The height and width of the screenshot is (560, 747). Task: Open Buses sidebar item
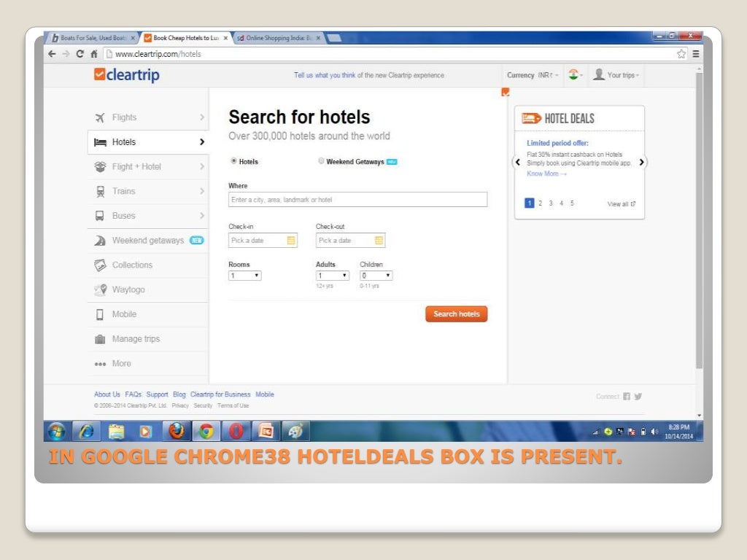click(148, 216)
